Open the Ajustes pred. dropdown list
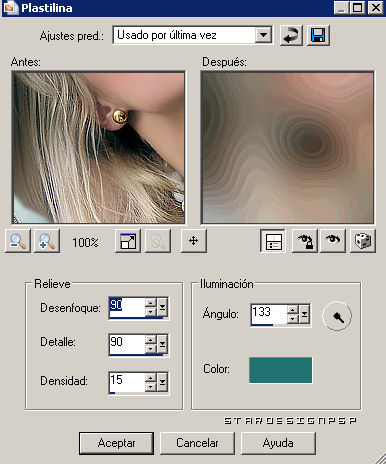Viewport: 386px width, 464px height. click(263, 35)
